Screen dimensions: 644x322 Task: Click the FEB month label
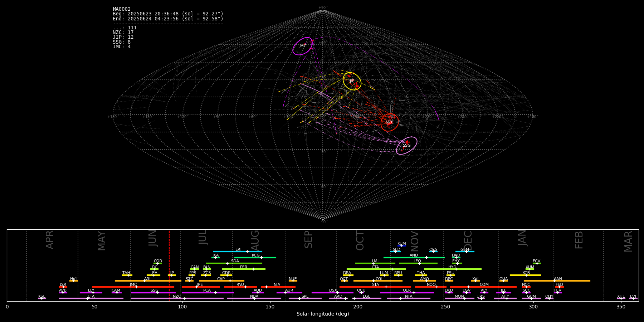579,240
